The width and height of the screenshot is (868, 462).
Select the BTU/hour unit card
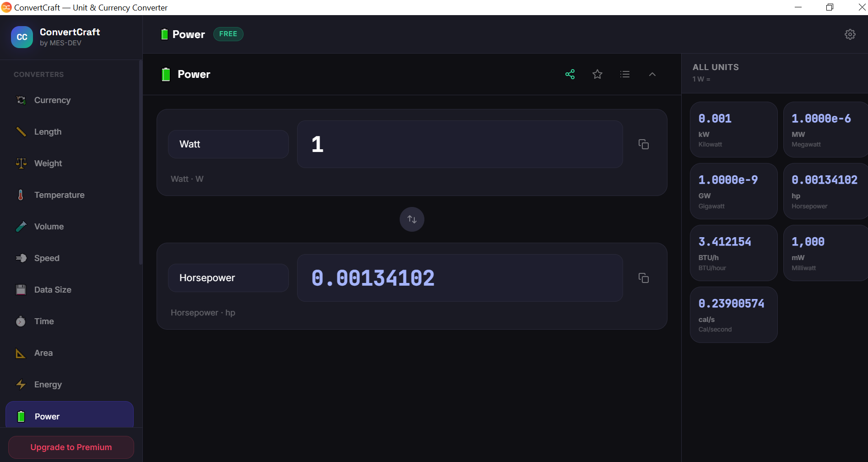tap(733, 253)
